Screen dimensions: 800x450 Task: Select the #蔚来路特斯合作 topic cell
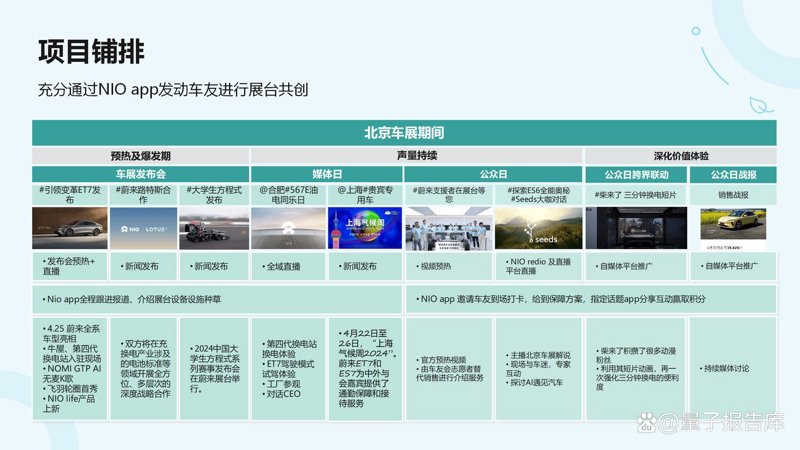[x=143, y=195]
